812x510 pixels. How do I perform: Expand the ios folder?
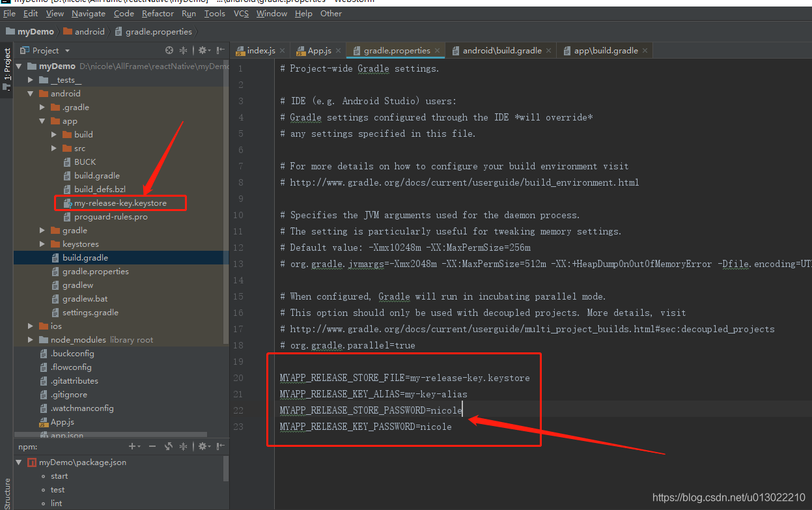31,326
